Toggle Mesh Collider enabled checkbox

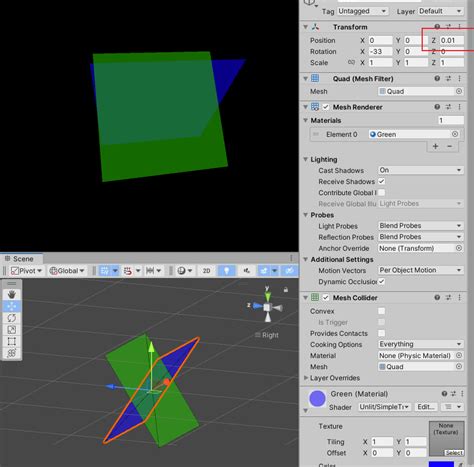326,298
